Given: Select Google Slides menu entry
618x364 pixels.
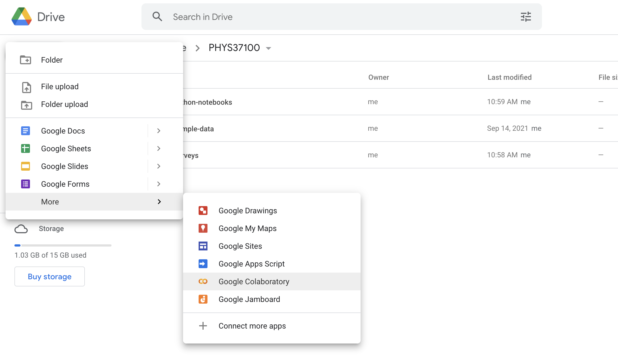Looking at the screenshot, I should point(94,166).
